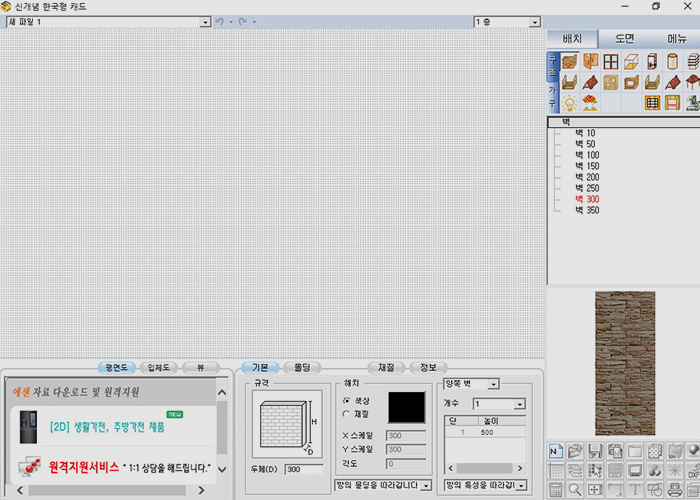Image resolution: width=700 pixels, height=500 pixels.
Task: Select the 재질 radio button
Action: click(x=347, y=413)
